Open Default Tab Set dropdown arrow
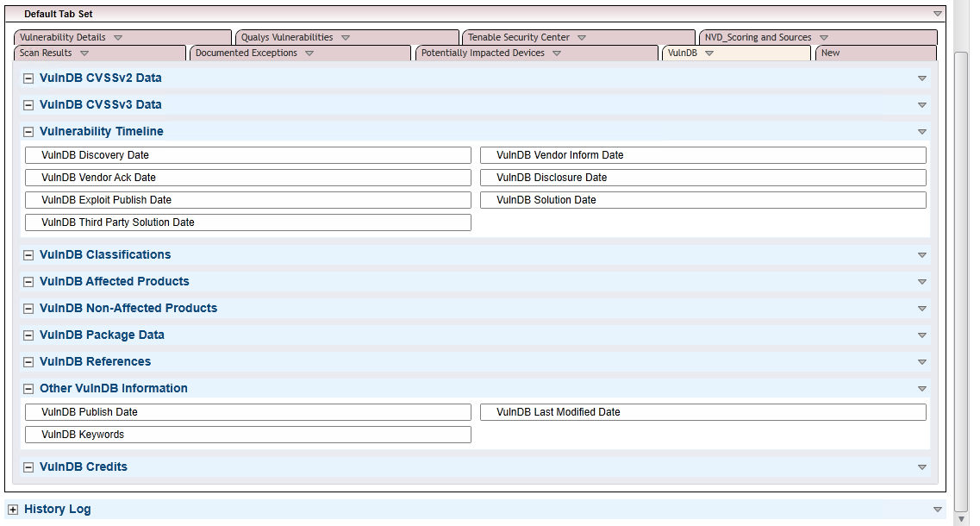Viewport: 980px width, 526px height. click(938, 14)
